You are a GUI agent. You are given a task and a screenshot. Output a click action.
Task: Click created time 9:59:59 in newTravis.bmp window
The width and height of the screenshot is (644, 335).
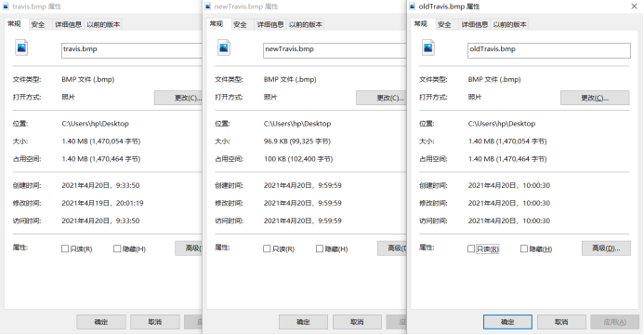pyautogui.click(x=303, y=185)
